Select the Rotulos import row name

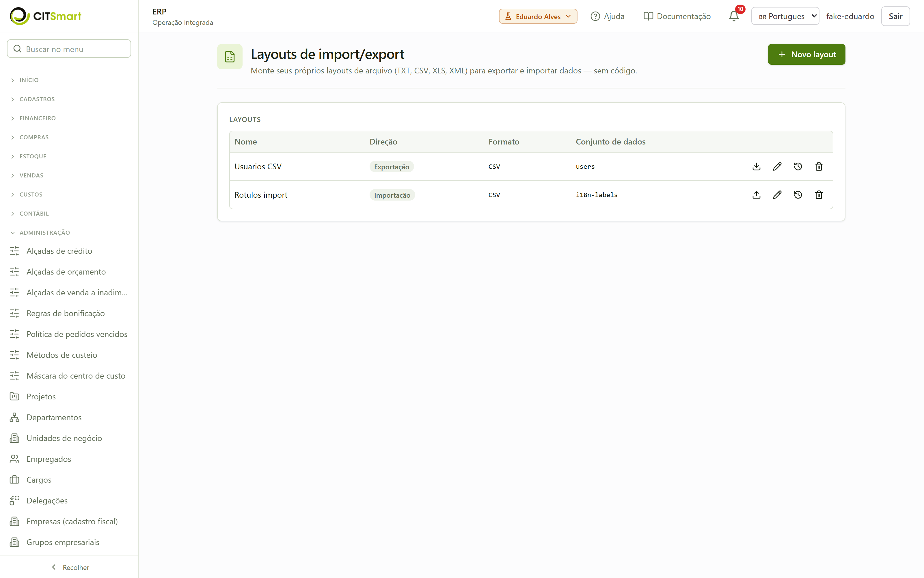[x=261, y=194]
